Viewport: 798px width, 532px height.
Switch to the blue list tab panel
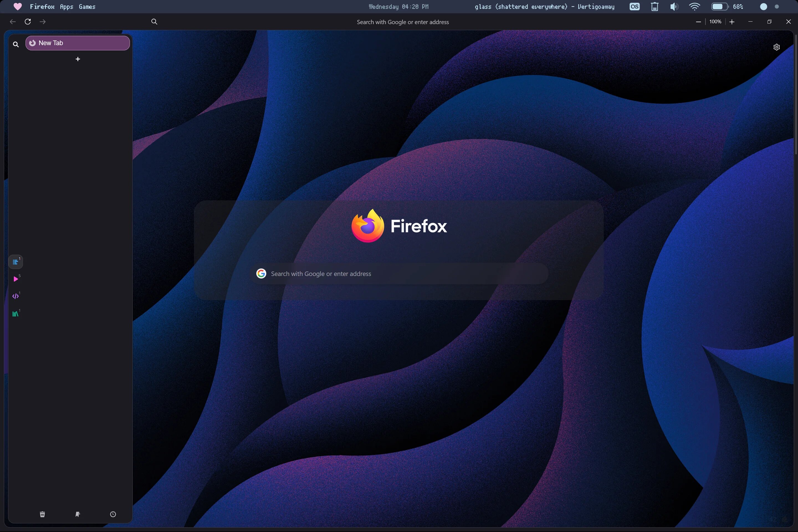(x=16, y=262)
